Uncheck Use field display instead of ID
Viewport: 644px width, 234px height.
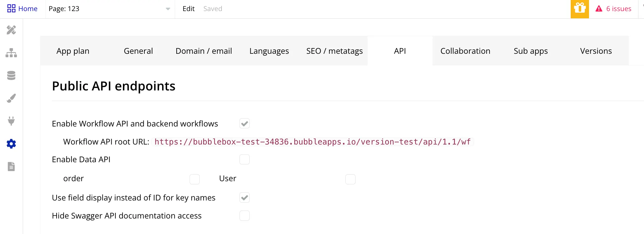click(x=244, y=198)
